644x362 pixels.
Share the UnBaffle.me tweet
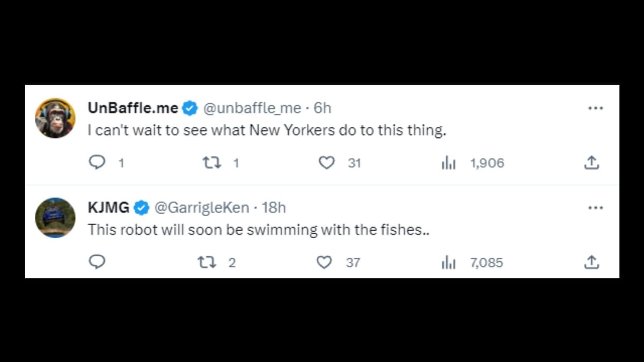pyautogui.click(x=591, y=162)
